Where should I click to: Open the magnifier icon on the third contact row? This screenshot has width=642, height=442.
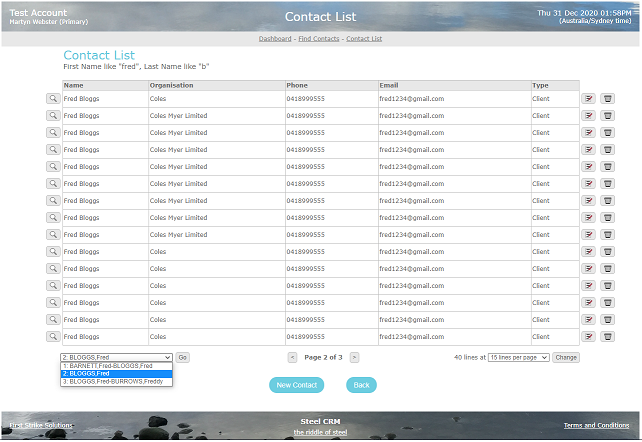click(x=53, y=133)
